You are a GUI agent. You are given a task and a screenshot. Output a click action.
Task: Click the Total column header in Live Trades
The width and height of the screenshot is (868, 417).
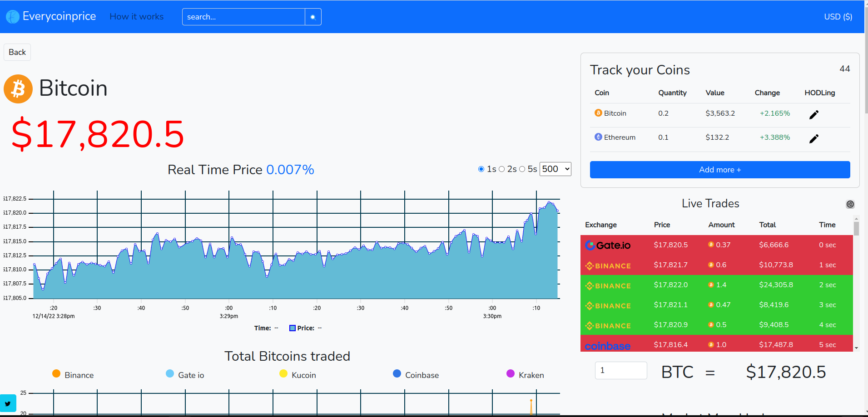click(x=767, y=225)
